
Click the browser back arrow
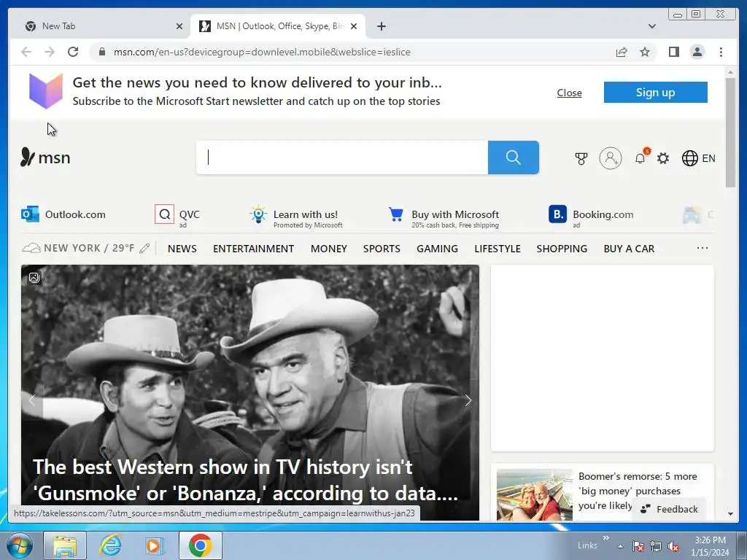(x=26, y=52)
